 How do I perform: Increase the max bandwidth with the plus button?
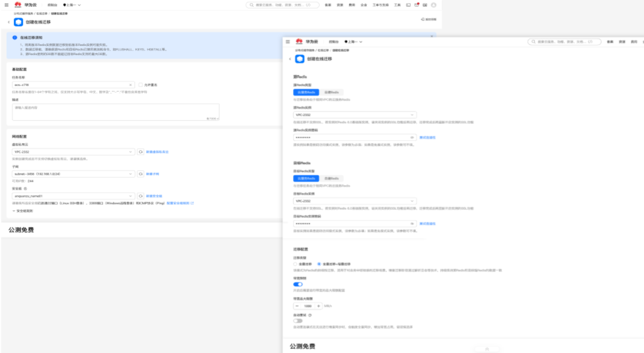[x=318, y=306]
